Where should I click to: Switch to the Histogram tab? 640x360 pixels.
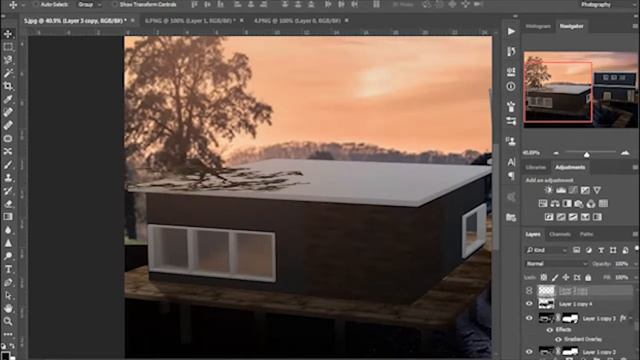click(538, 26)
